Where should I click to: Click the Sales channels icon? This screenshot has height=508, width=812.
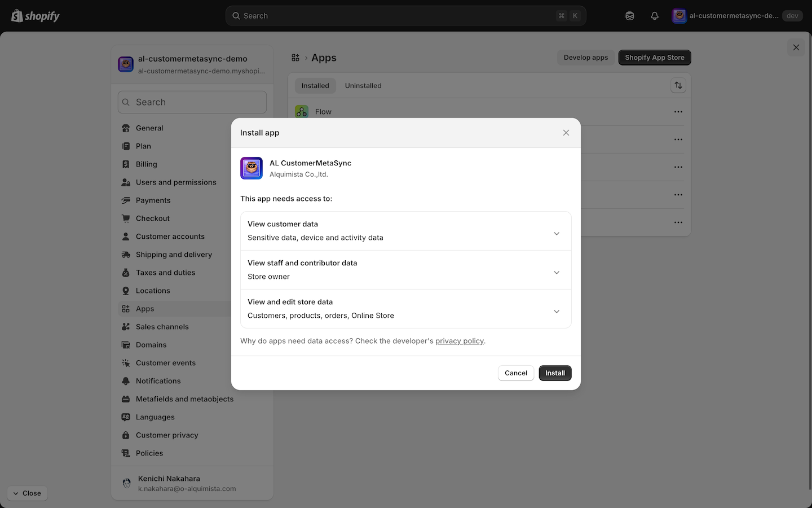click(x=126, y=327)
